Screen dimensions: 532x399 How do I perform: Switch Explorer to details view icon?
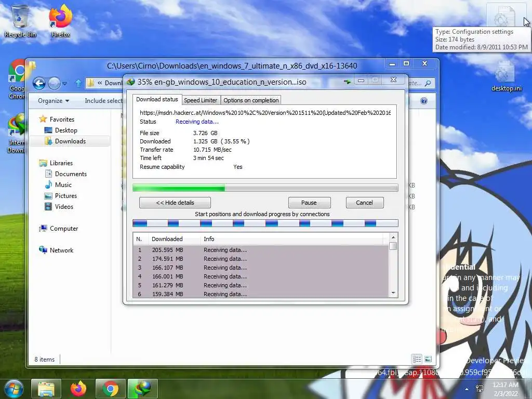coord(417,359)
